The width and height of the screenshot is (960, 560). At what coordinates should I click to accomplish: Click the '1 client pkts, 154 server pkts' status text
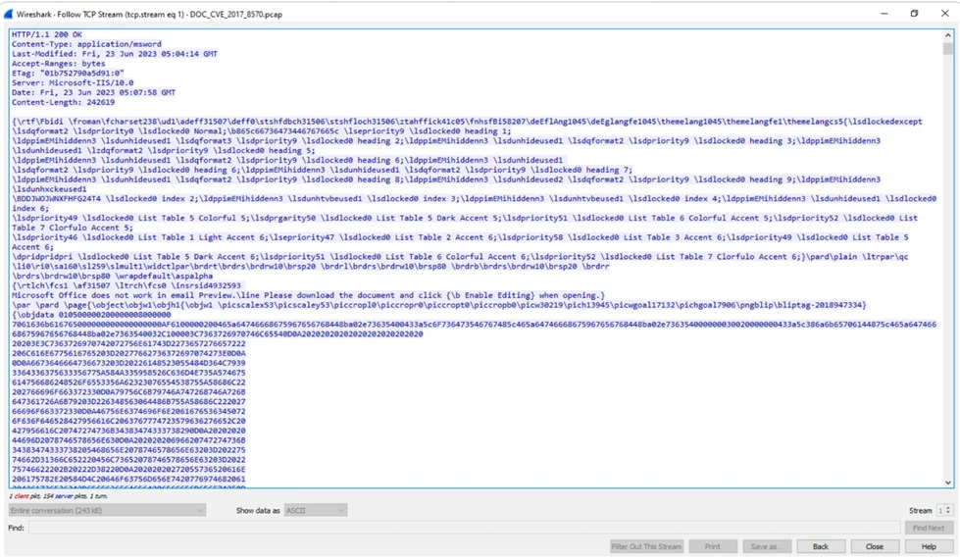(58, 495)
